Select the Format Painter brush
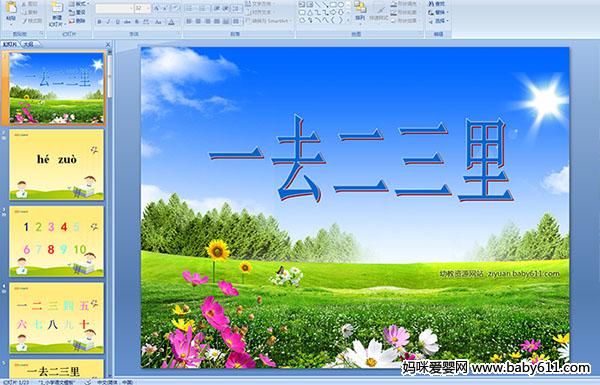 pos(25,21)
